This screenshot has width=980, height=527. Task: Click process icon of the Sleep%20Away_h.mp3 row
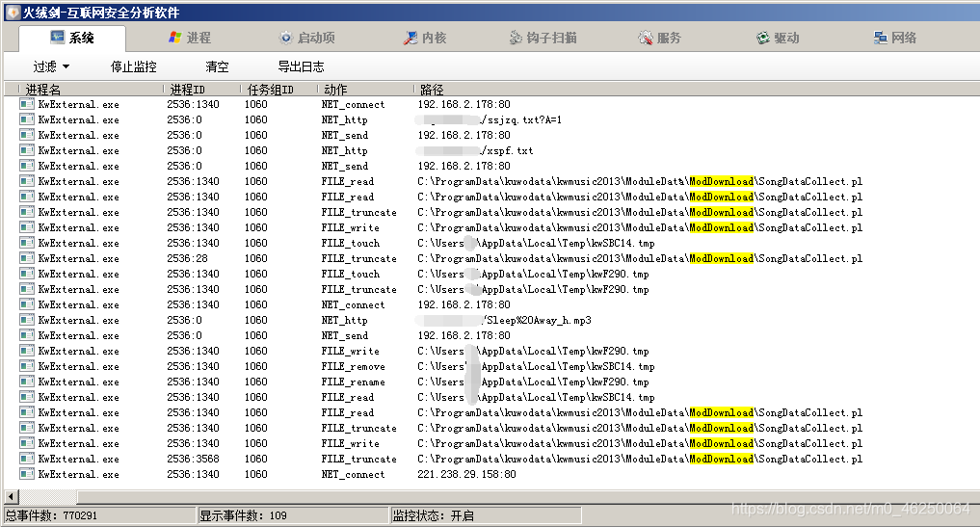(x=27, y=320)
